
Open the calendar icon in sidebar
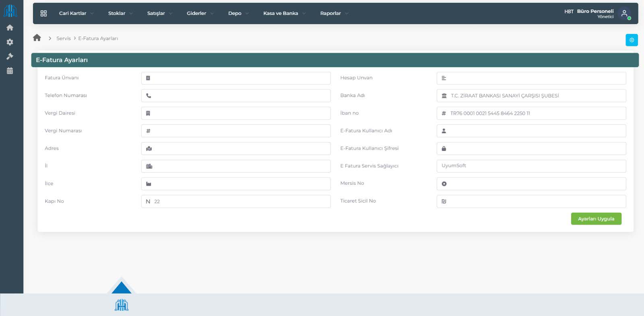[10, 71]
